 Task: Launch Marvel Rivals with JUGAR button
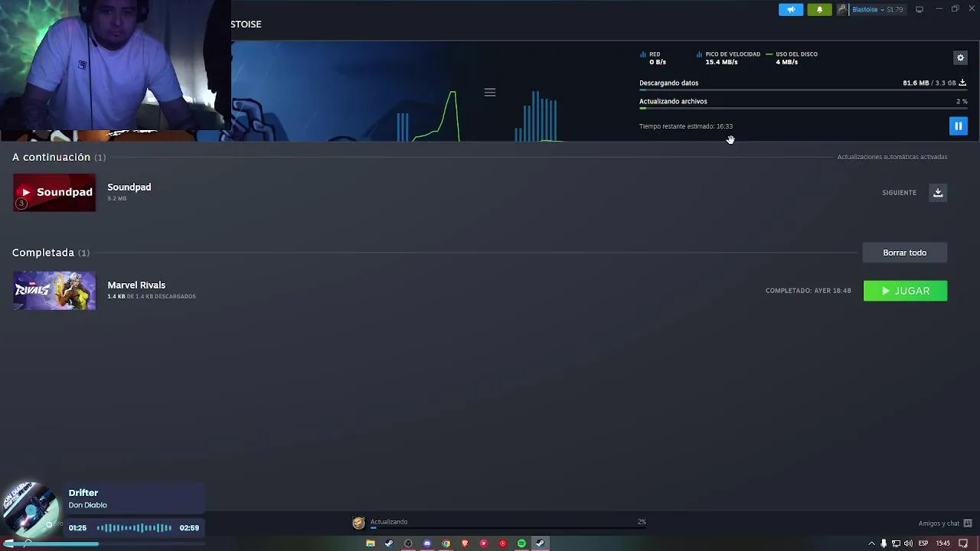pyautogui.click(x=905, y=291)
